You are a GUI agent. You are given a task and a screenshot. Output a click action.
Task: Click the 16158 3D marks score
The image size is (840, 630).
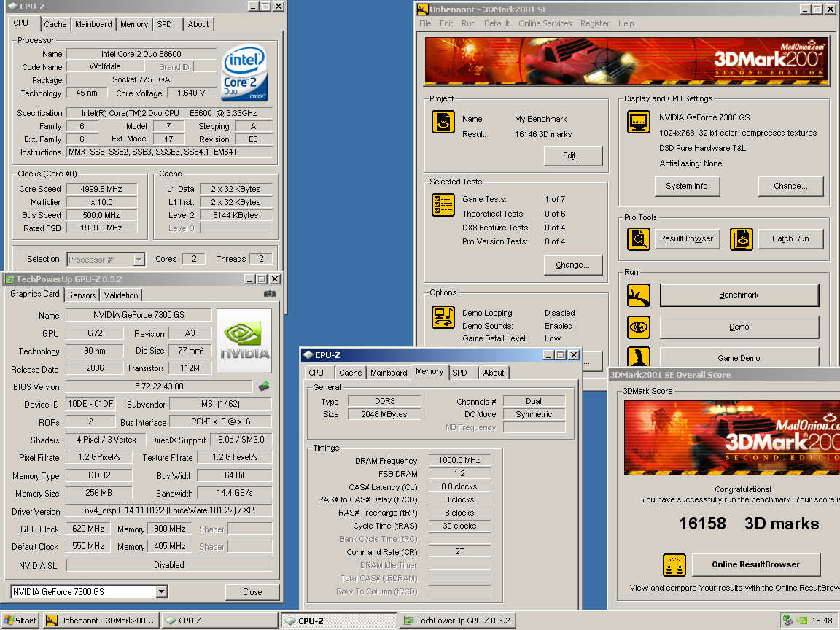749,524
